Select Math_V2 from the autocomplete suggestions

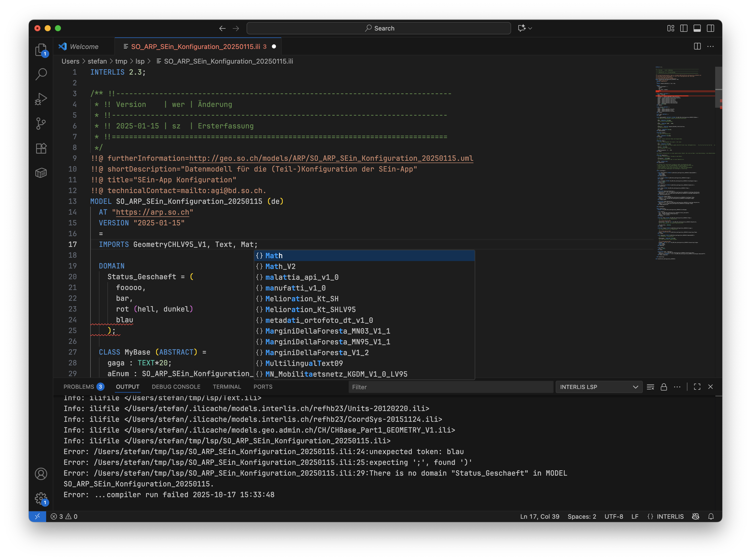[x=280, y=266]
